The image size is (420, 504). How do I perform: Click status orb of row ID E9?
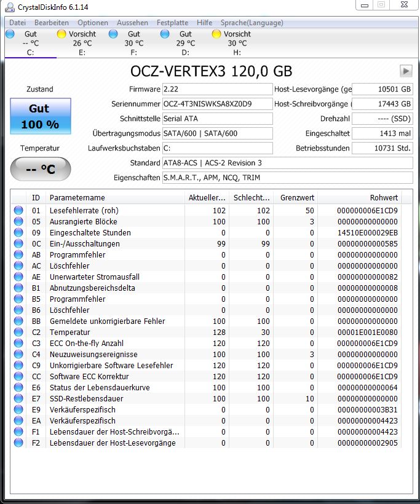18,409
